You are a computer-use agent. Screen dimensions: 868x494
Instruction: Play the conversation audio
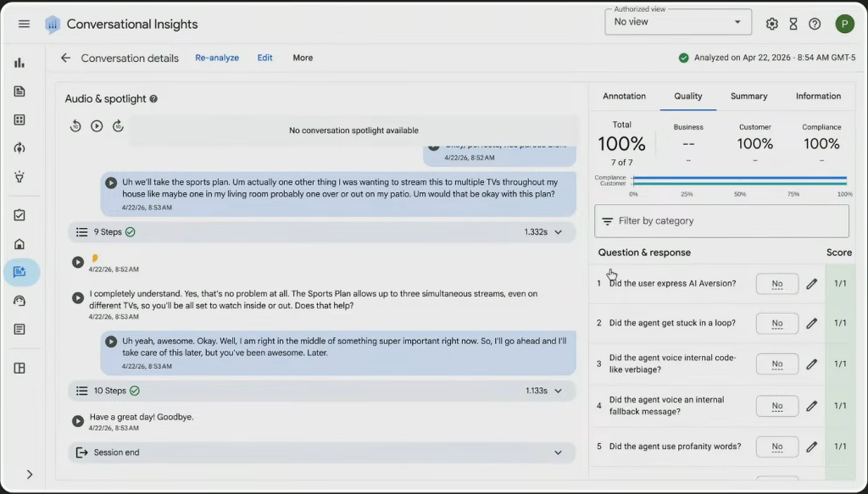tap(97, 126)
